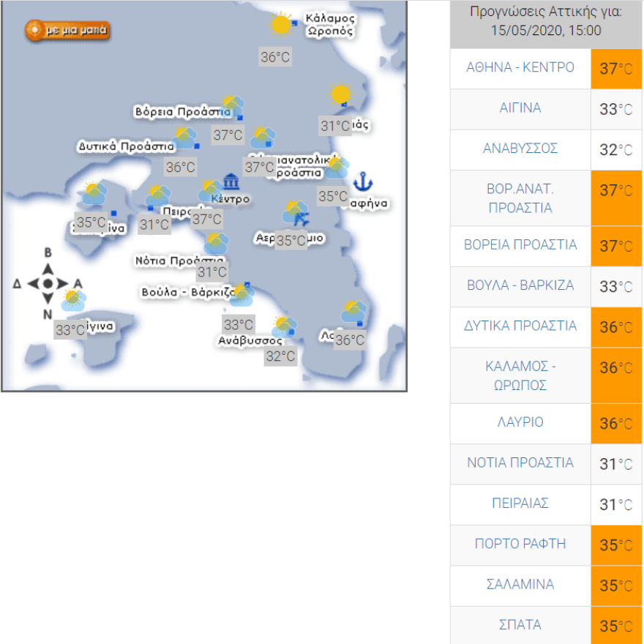644x644 pixels.
Task: Click the sunny icon above Κάλαμος Ωρωπός
Action: (280, 25)
